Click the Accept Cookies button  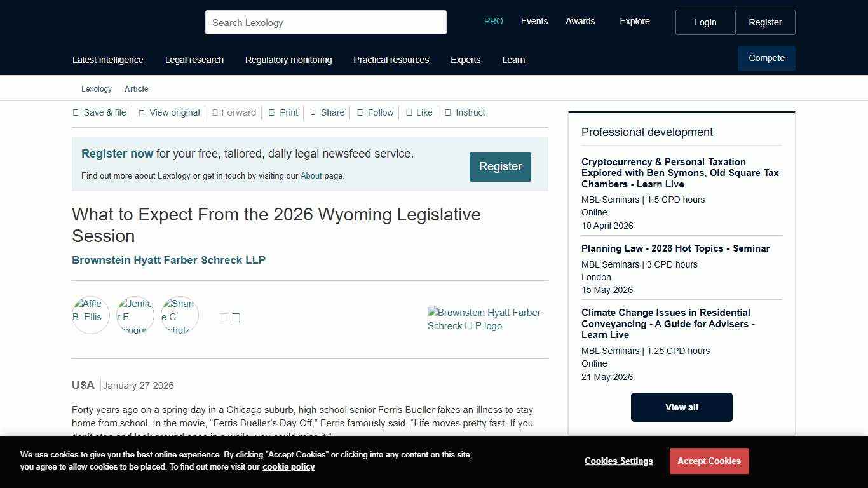click(x=709, y=461)
